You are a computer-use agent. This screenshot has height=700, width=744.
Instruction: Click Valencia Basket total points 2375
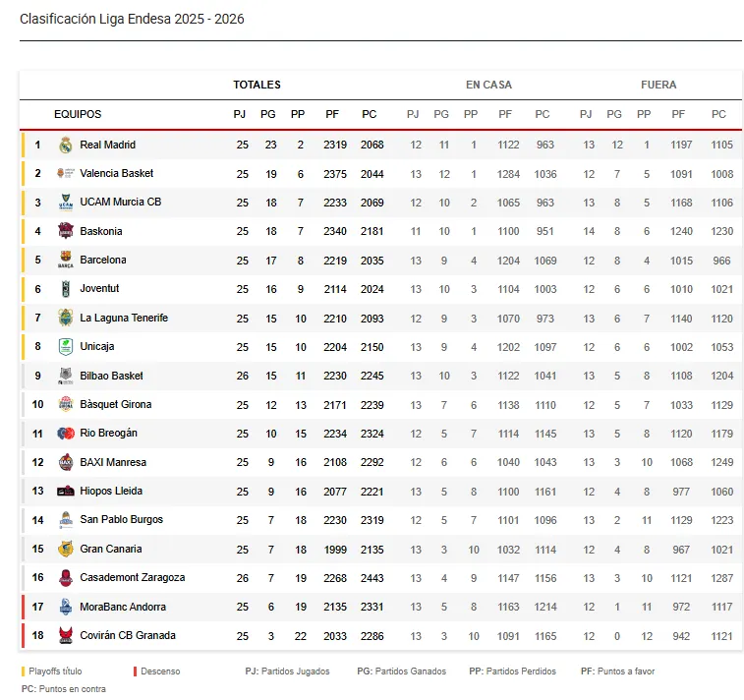(335, 174)
